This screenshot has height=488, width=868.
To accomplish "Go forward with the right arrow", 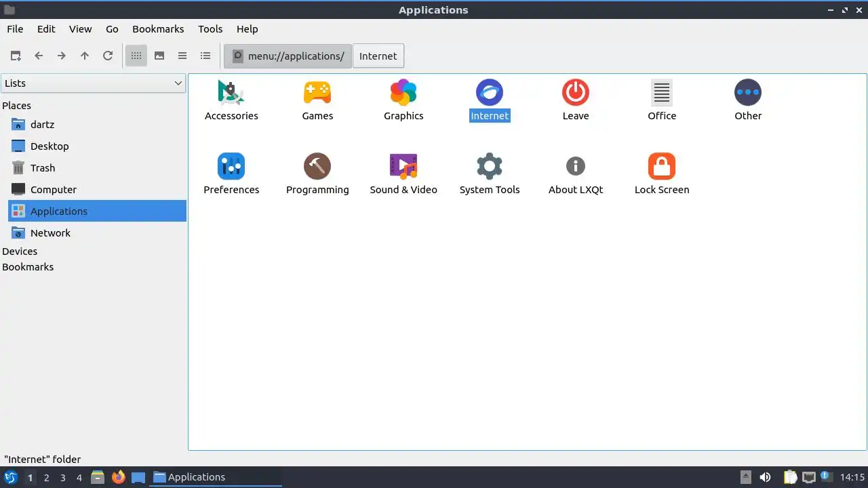I will tap(62, 56).
